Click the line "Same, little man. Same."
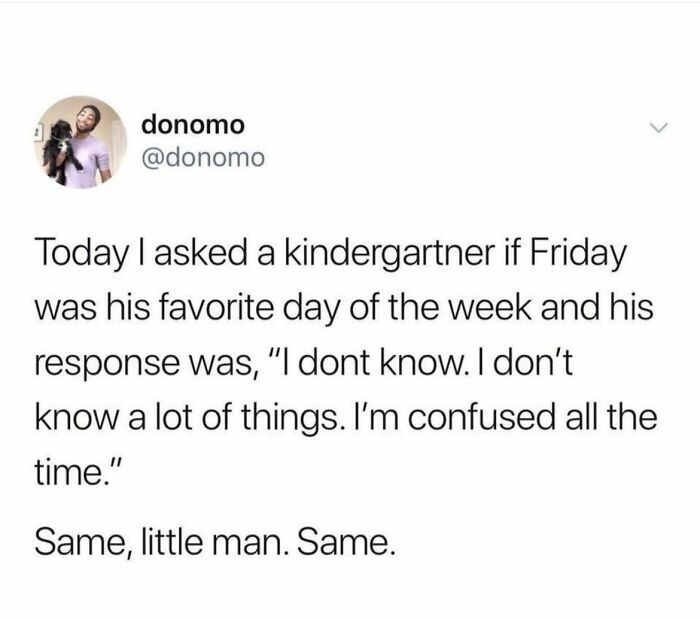 pos(215,542)
